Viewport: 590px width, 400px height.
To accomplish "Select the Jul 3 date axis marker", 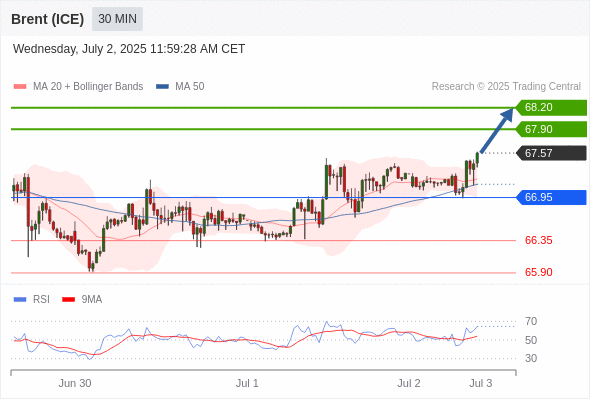I will [481, 383].
